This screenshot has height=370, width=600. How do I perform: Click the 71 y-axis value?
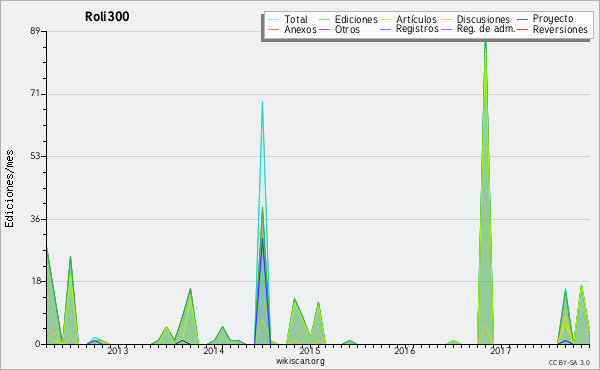(x=36, y=94)
